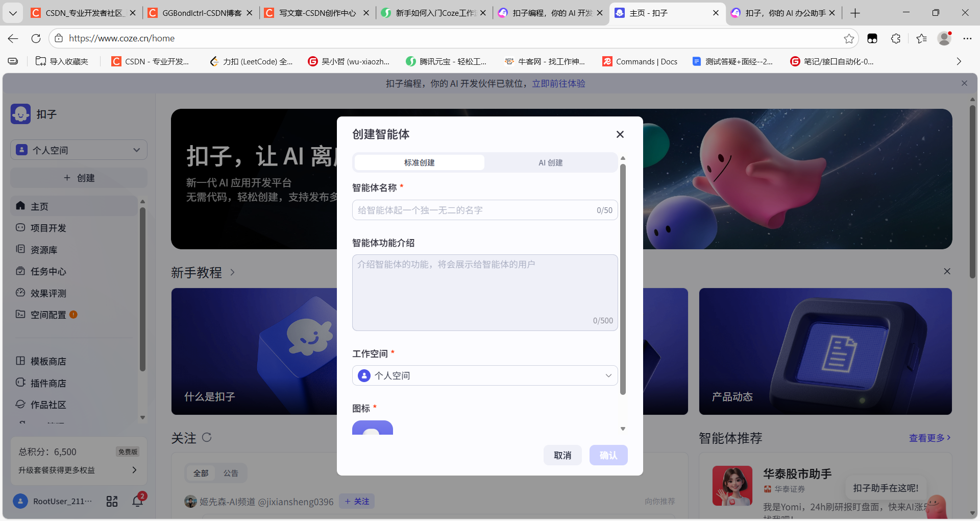
Task: Click the 确认 button
Action: pos(608,455)
